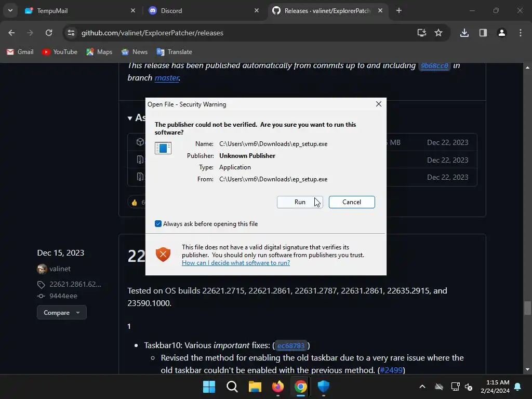
Task: Open issue link #2499
Action: (391, 370)
